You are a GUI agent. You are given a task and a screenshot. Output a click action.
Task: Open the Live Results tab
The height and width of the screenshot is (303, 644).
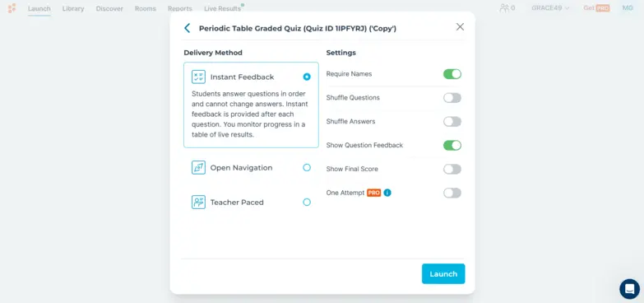223,8
